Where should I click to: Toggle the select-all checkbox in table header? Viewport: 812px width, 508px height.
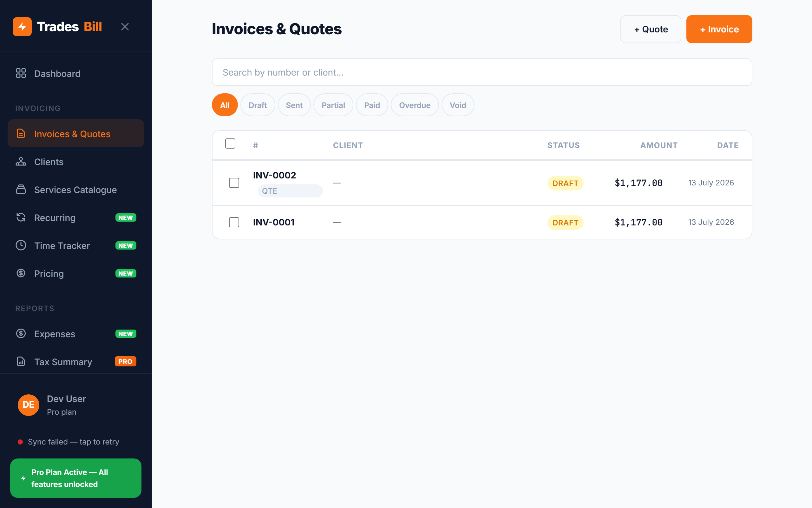[230, 144]
